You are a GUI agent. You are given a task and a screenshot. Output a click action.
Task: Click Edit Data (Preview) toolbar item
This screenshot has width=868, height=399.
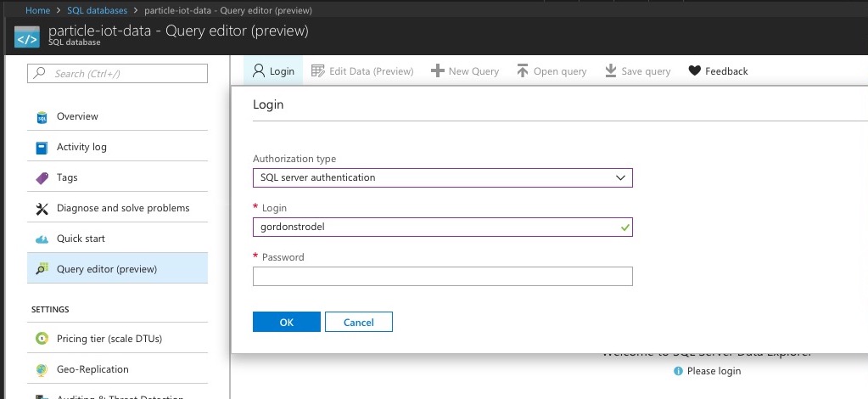coord(362,71)
